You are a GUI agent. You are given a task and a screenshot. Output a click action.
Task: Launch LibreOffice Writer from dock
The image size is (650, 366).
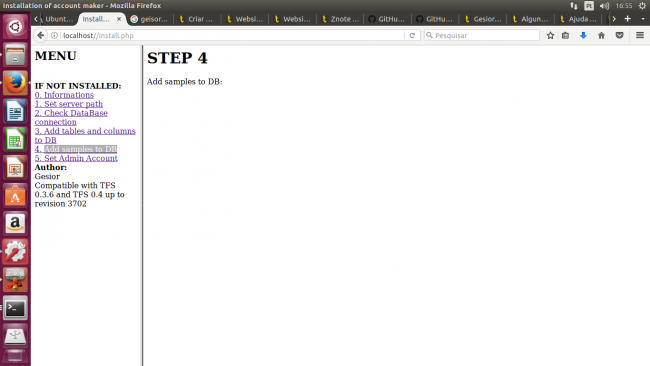click(15, 111)
